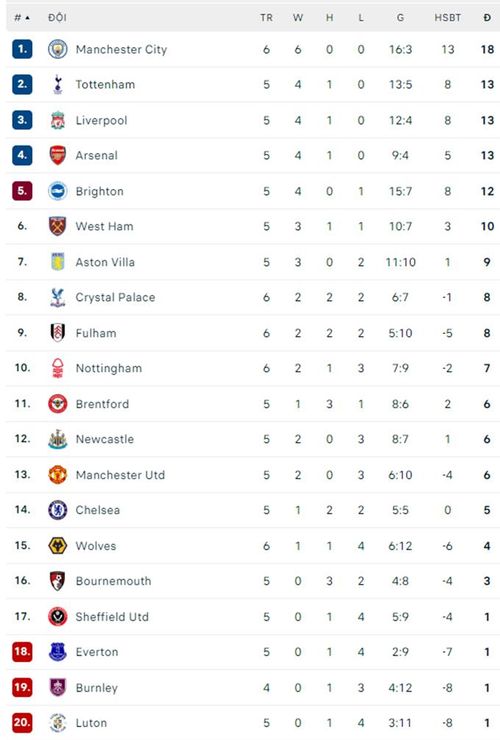Image resolution: width=500 pixels, height=740 pixels.
Task: Go to the Nottingham team page
Action: 109,368
